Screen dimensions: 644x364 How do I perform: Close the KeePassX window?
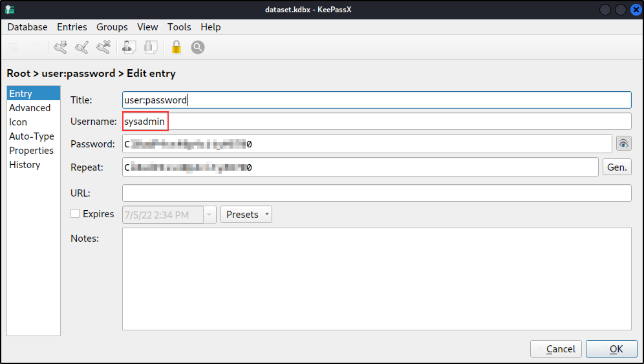click(x=636, y=10)
